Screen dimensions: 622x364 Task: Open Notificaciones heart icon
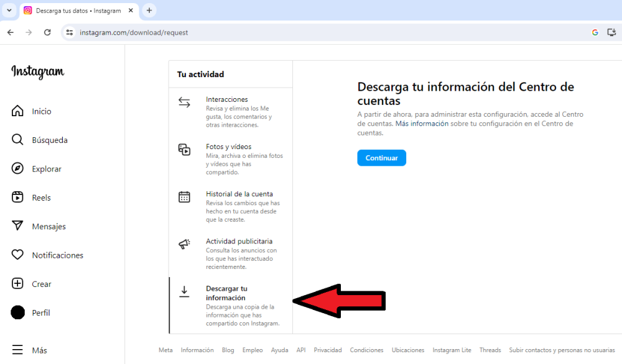point(17,255)
